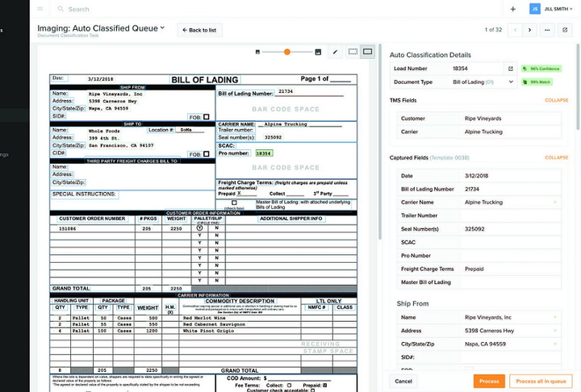581x392 pixels.
Task: Open the hamburger menu icon
Action: pyautogui.click(x=40, y=9)
